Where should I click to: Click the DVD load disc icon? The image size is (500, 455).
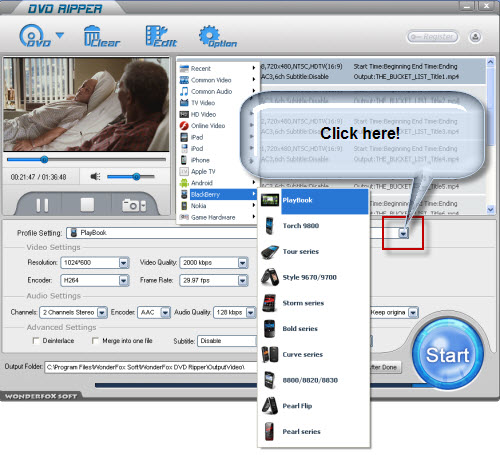[34, 35]
